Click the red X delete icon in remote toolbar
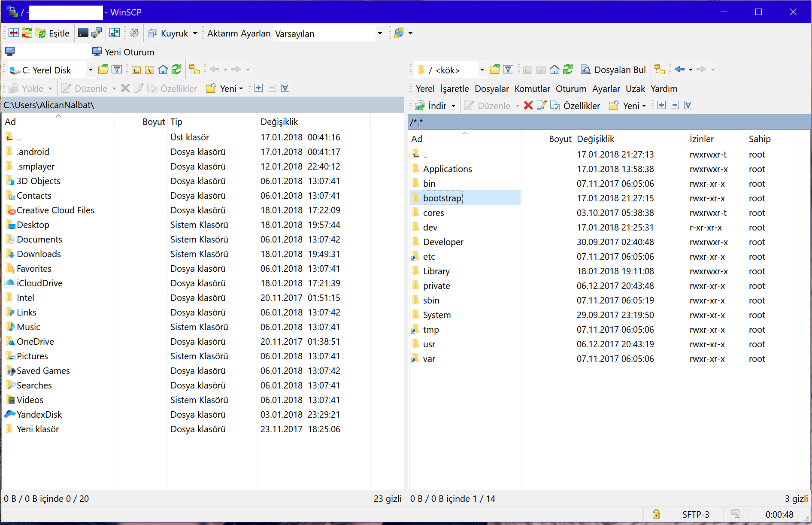Image resolution: width=812 pixels, height=525 pixels. [x=528, y=106]
